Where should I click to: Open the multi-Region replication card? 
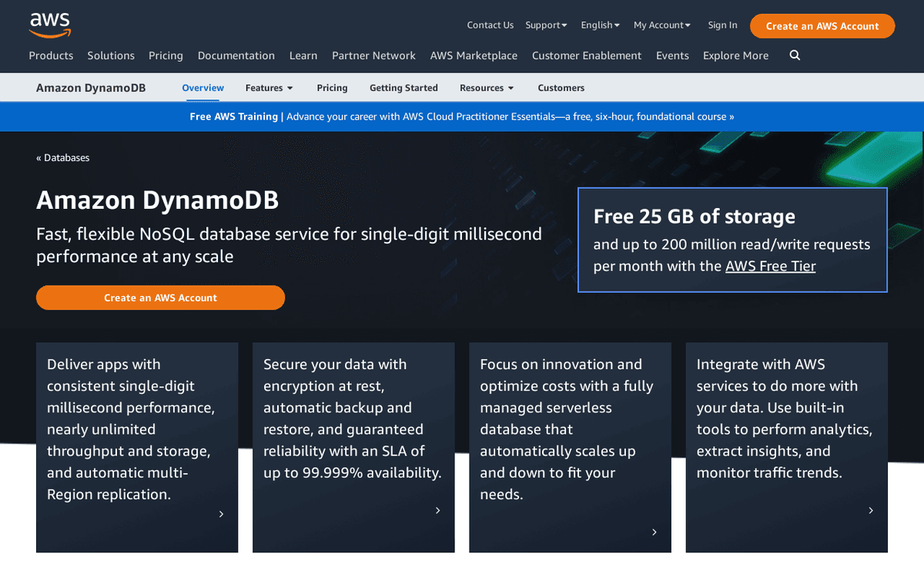137,448
